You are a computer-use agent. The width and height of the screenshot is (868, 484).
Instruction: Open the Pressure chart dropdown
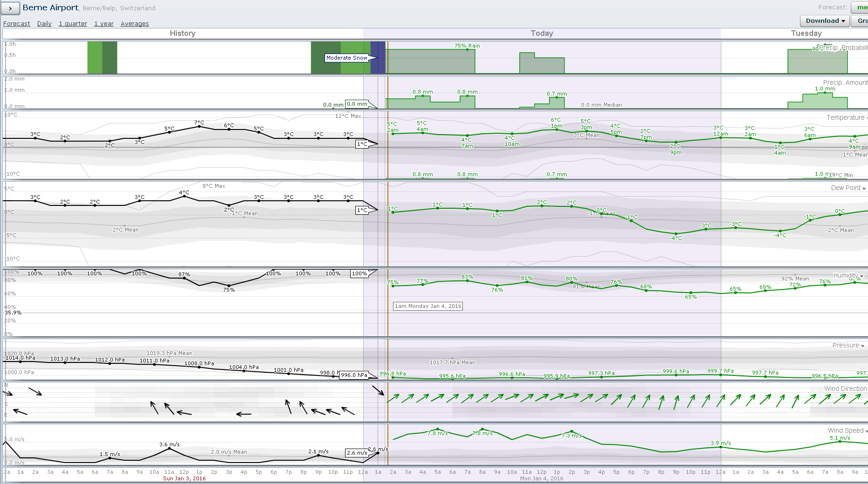pyautogui.click(x=848, y=346)
